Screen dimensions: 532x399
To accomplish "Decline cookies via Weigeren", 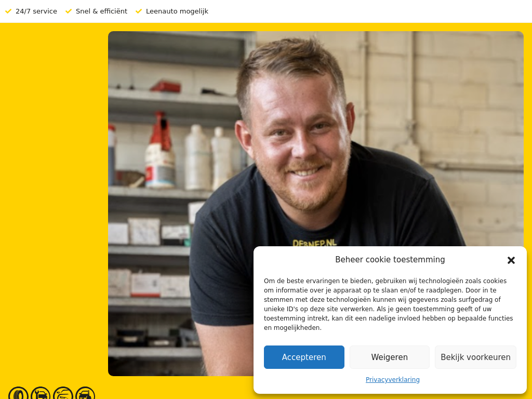I will point(390,357).
